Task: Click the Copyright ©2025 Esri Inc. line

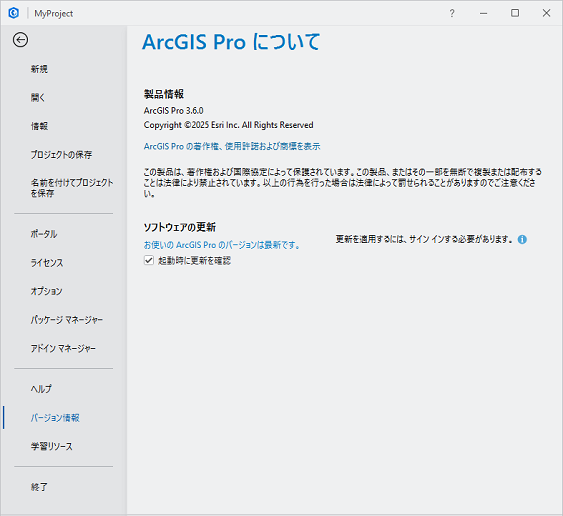Action: click(228, 125)
